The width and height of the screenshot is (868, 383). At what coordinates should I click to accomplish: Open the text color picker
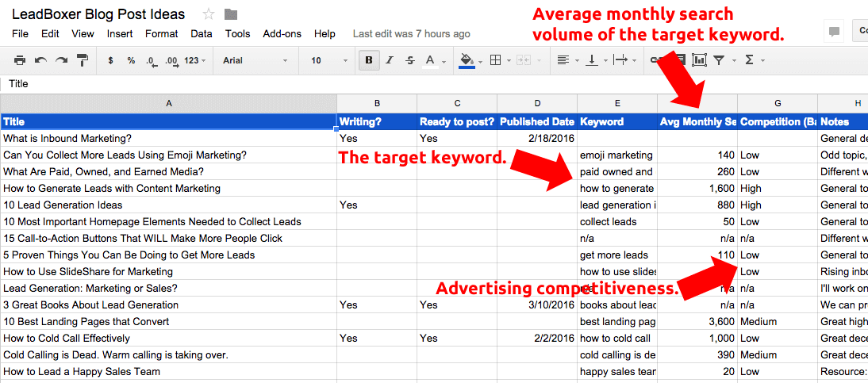[x=434, y=60]
